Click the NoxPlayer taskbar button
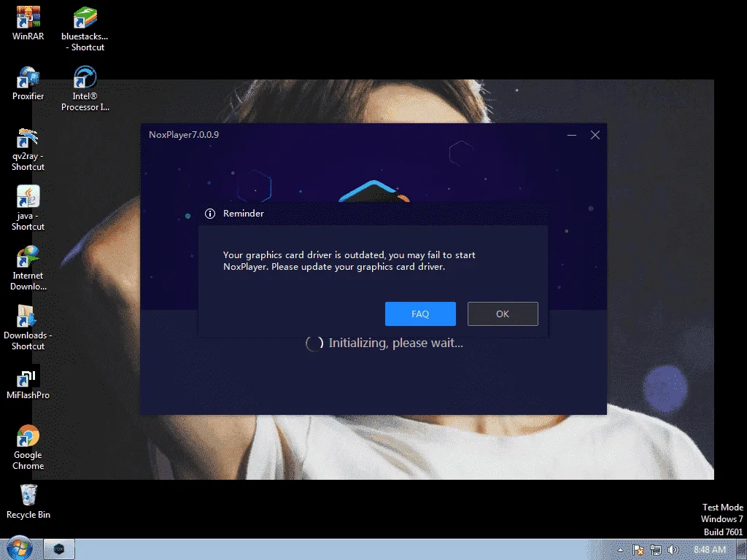 pos(59,549)
